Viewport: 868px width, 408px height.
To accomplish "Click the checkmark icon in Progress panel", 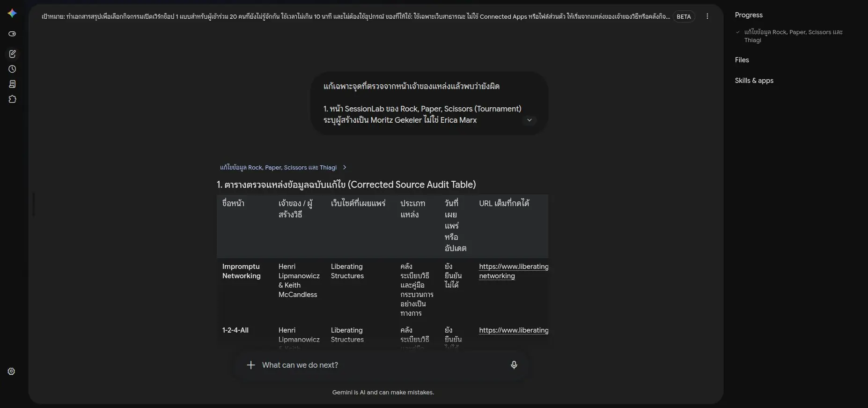I will (x=738, y=32).
